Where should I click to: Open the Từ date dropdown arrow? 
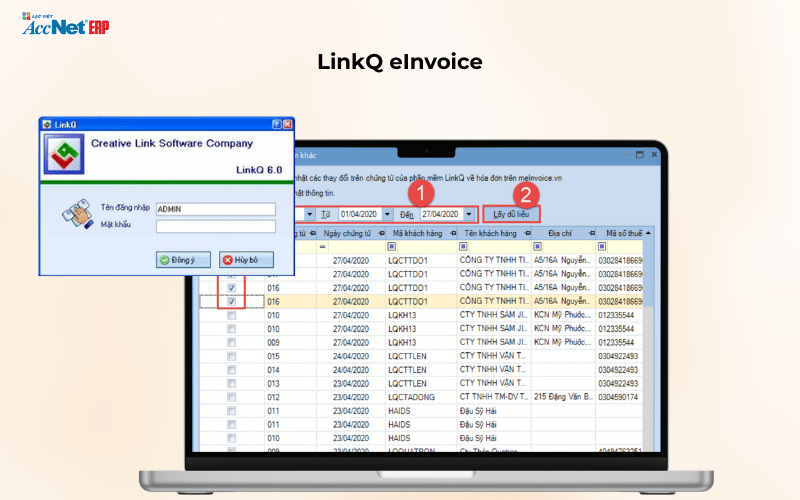387,214
